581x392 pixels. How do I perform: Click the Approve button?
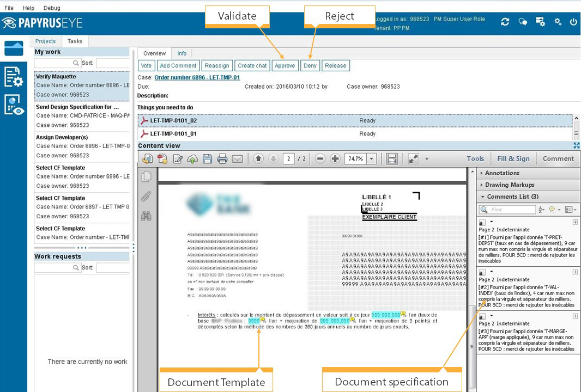pos(285,65)
